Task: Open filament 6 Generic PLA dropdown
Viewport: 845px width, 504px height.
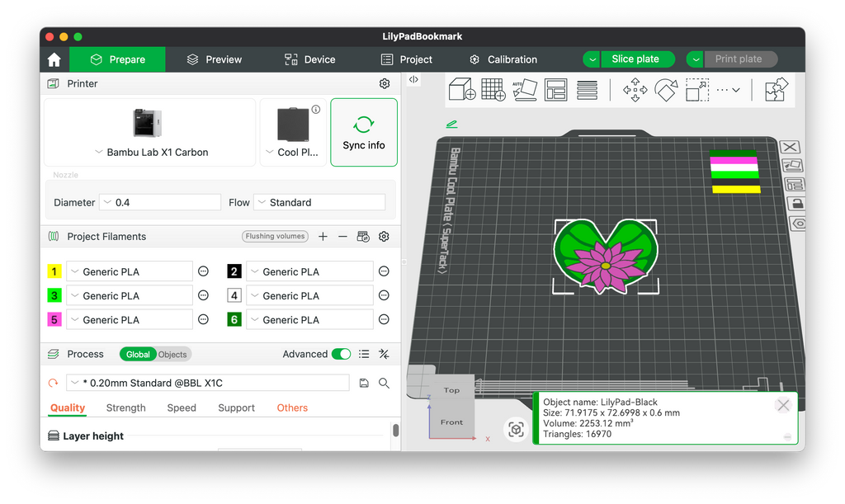Action: point(310,320)
